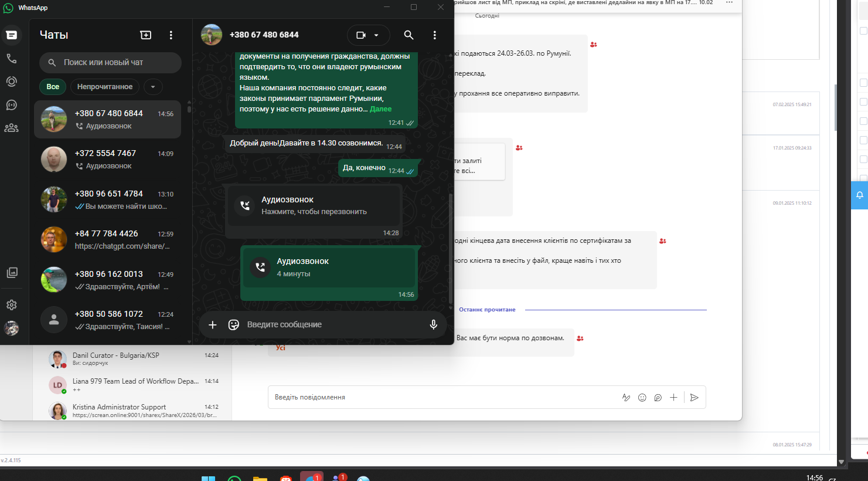This screenshot has width=868, height=481.
Task: Select the 17.01.2025 09:24:33 timestamp row
Action: (x=792, y=148)
